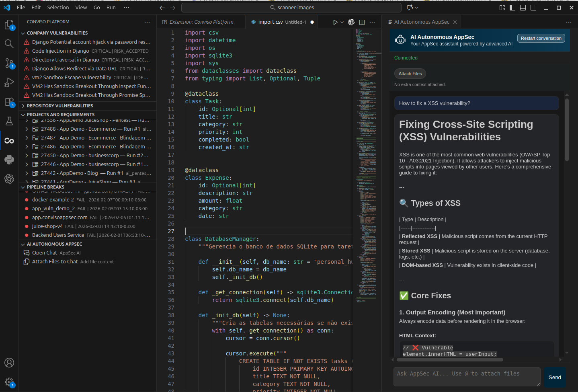Open the File menu
Viewport: 578px width, 392px height.
point(21,8)
